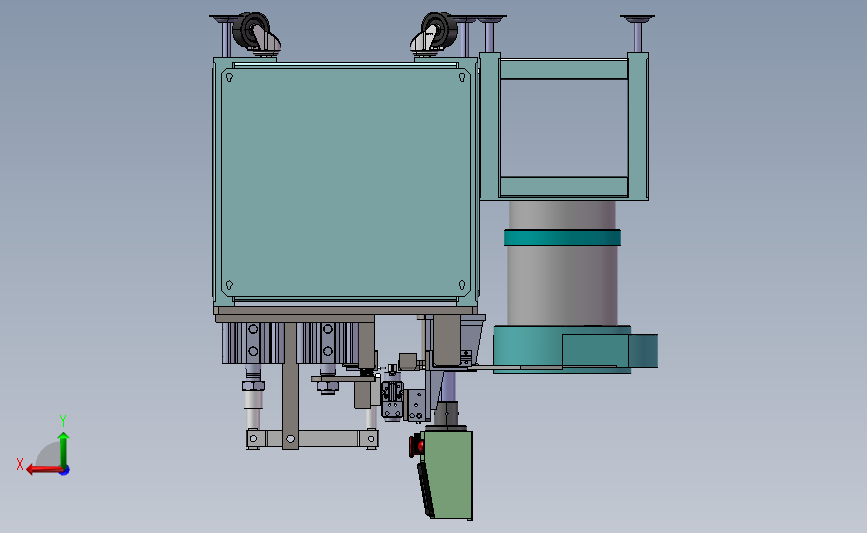
Task: Select the horizontal gray link bar at bottom
Action: point(312,439)
